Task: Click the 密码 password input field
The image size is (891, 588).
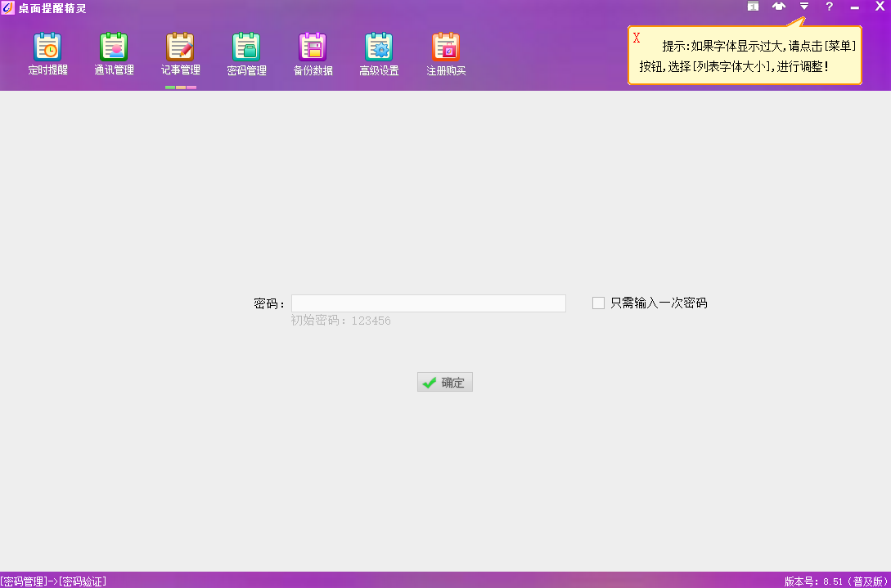Action: tap(429, 303)
